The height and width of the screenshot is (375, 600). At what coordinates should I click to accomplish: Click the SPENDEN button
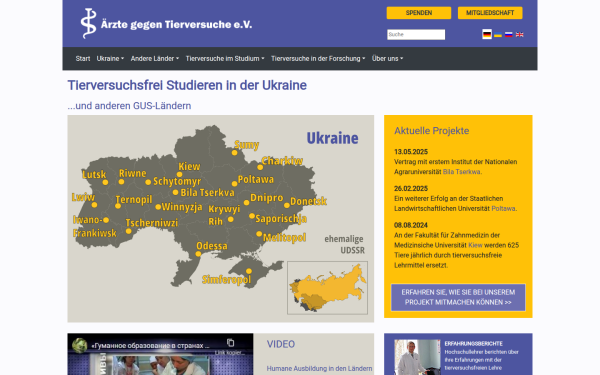click(x=419, y=13)
